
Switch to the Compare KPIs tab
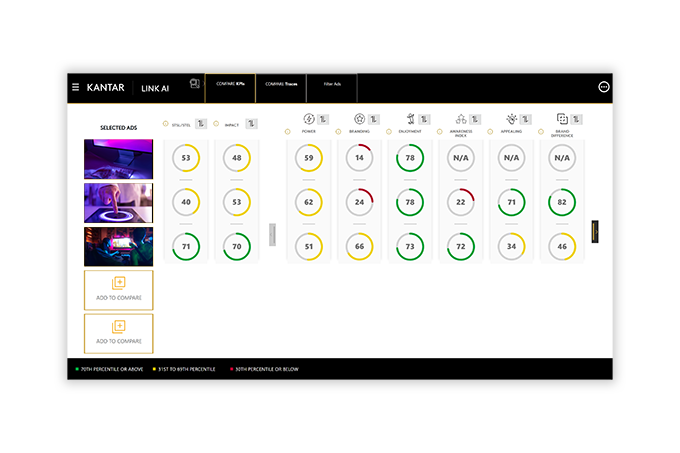[230, 85]
